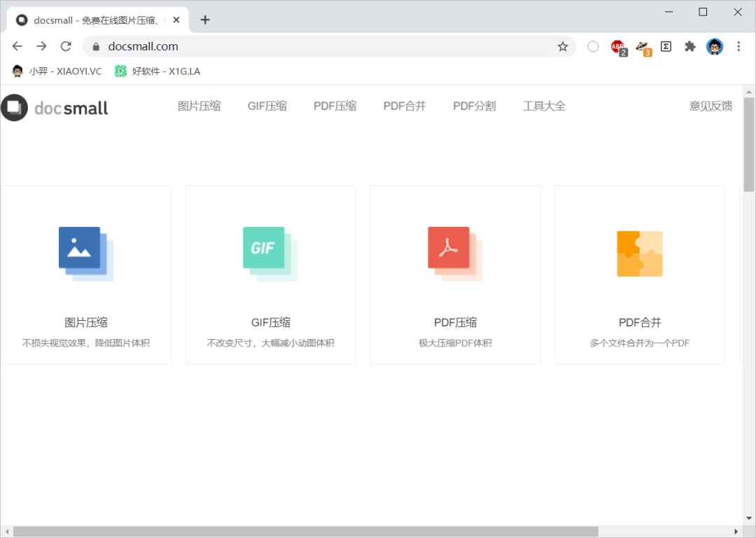Bookmark this page with the star icon
756x538 pixels.
[563, 46]
